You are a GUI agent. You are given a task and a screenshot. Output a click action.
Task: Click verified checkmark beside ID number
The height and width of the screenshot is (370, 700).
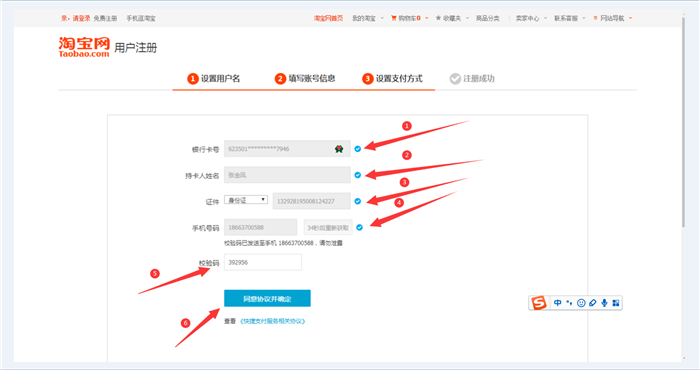point(358,201)
